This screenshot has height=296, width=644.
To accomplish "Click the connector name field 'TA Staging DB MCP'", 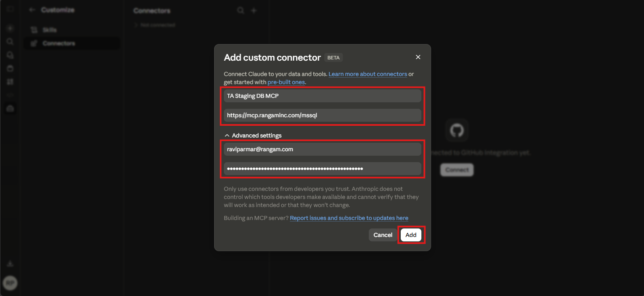I will point(323,96).
